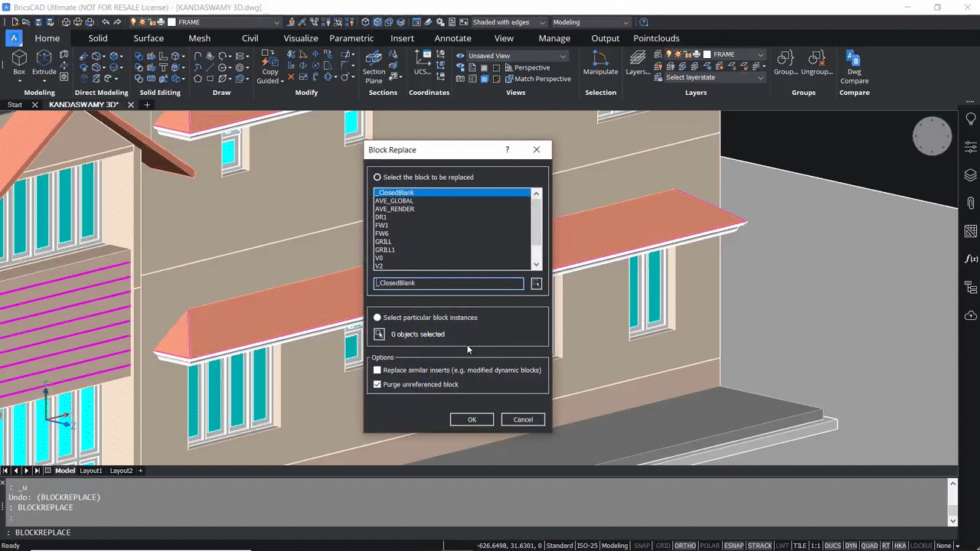Select 'Select particular block instances' radio button
Screen dimensions: 980x551
(x=377, y=318)
